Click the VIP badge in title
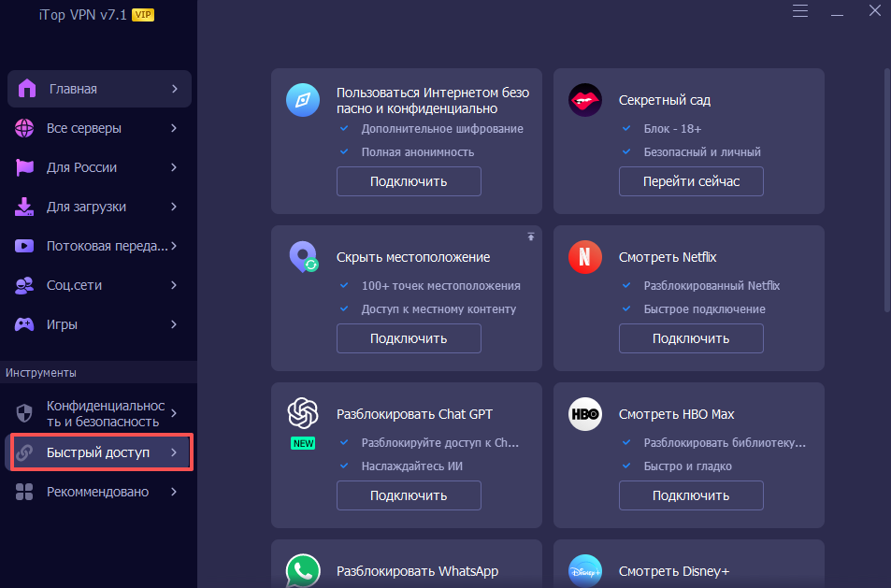The height and width of the screenshot is (588, 891). tap(143, 15)
